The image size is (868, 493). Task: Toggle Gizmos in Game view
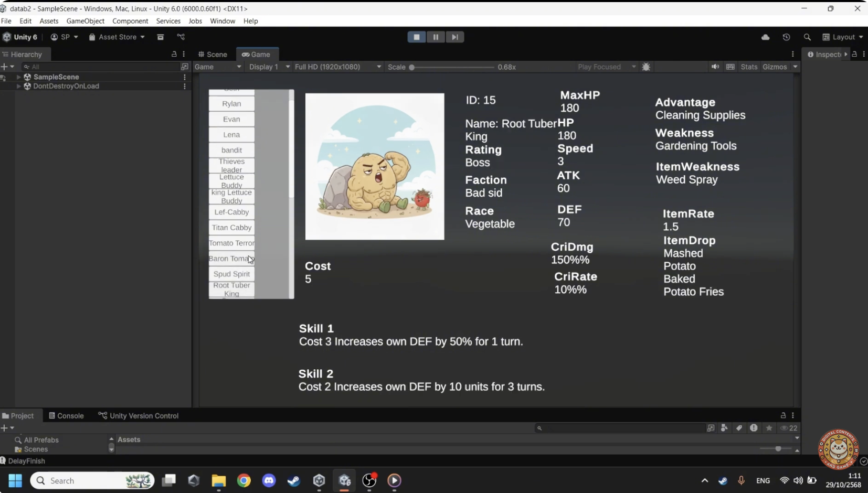click(775, 67)
